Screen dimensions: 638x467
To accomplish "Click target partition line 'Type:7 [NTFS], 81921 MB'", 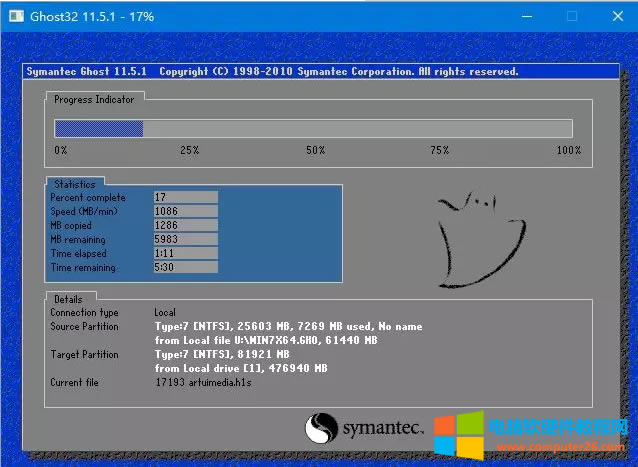I will (222, 354).
